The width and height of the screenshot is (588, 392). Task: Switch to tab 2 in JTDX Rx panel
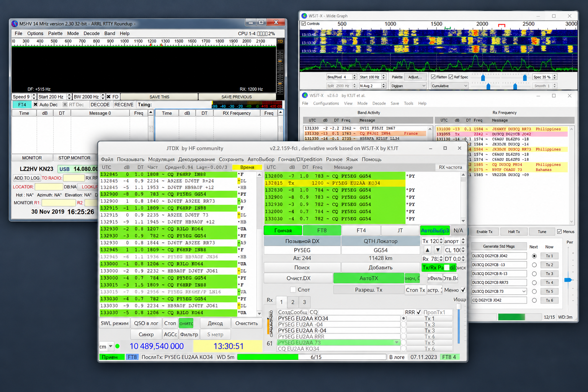293,302
